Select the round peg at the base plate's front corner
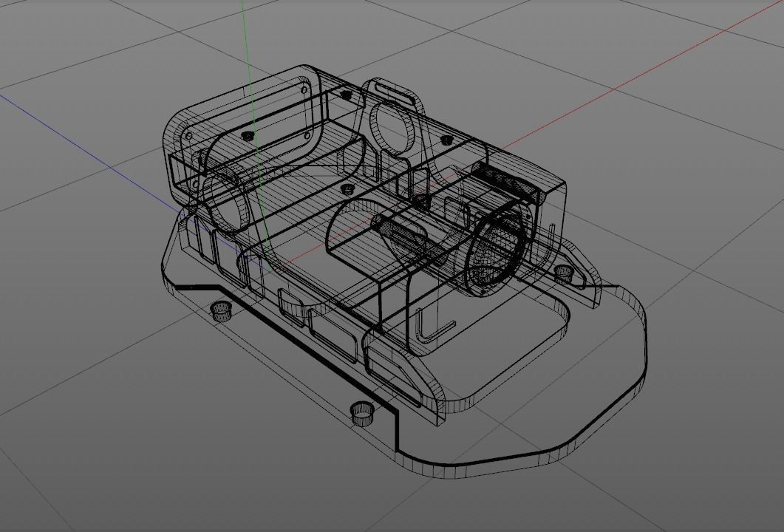This screenshot has height=532, width=784. tap(363, 413)
